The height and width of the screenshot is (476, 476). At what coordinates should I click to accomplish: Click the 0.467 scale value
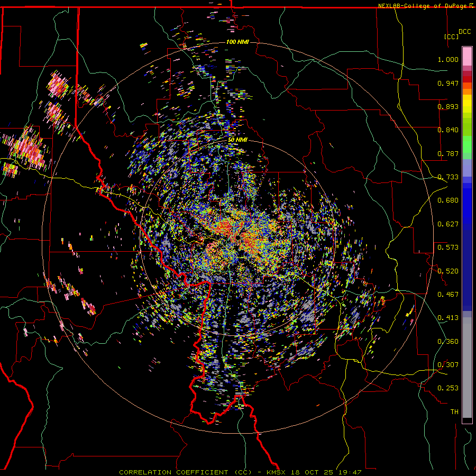448,295
